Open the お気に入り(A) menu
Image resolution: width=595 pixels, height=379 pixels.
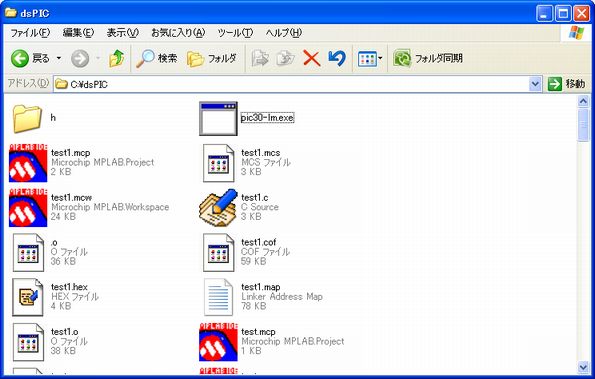point(178,33)
